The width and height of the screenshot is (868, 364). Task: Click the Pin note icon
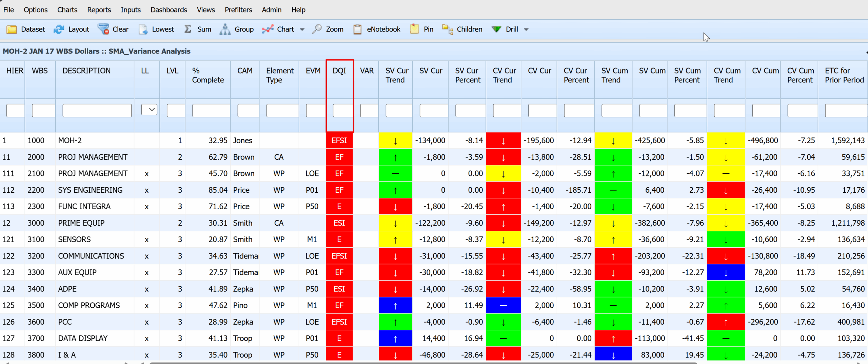[x=414, y=29]
